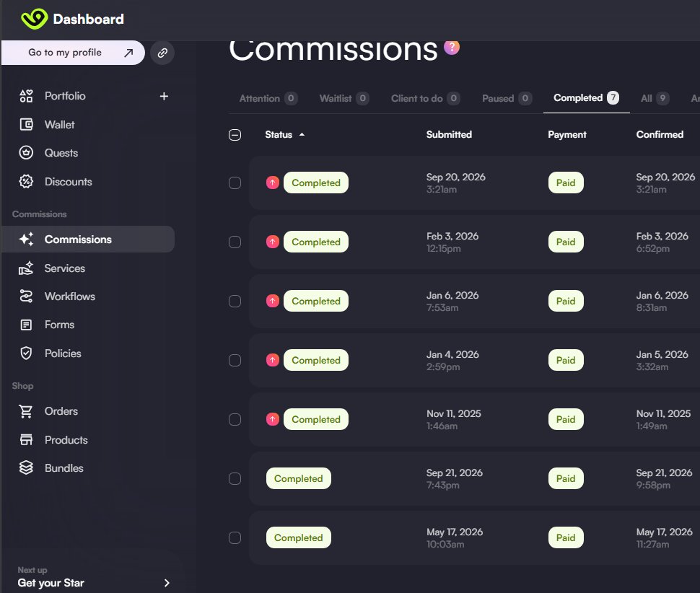The image size is (700, 593).
Task: Open the Forms icon in sidebar
Action: tap(26, 325)
